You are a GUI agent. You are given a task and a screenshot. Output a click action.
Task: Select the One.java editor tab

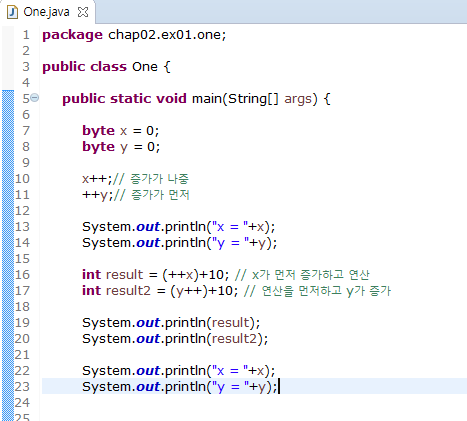(x=47, y=12)
